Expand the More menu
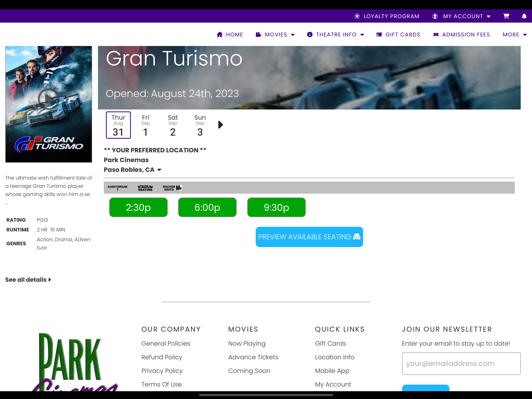The image size is (532, 399). click(515, 35)
